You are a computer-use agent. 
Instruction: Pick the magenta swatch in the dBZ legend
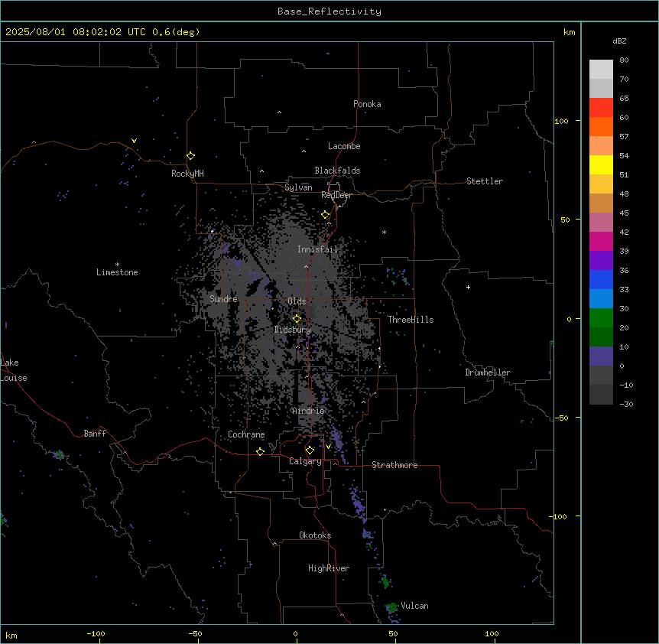(601, 242)
